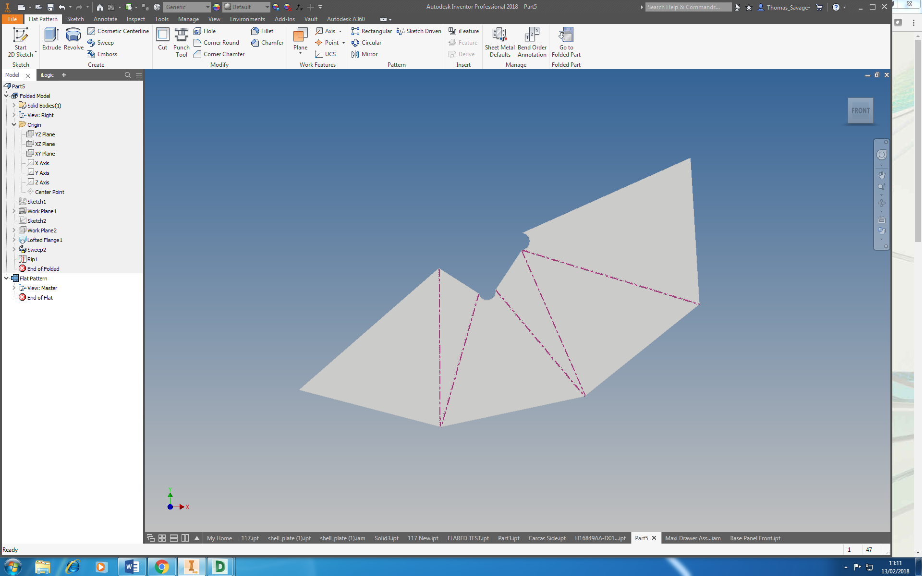
Task: Click the Sketch Driven pattern button
Action: [419, 31]
